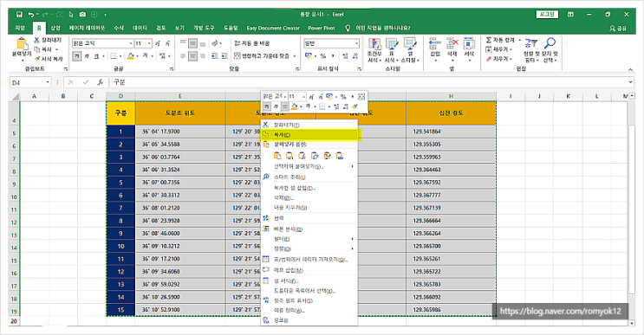Click the Share (공유) button
The height and width of the screenshot is (335, 644).
[619, 29]
